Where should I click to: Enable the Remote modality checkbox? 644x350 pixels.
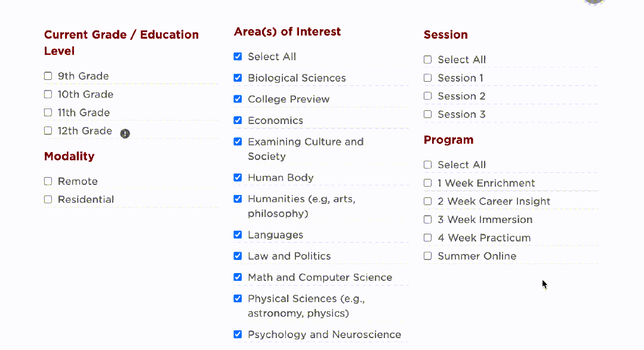point(48,181)
